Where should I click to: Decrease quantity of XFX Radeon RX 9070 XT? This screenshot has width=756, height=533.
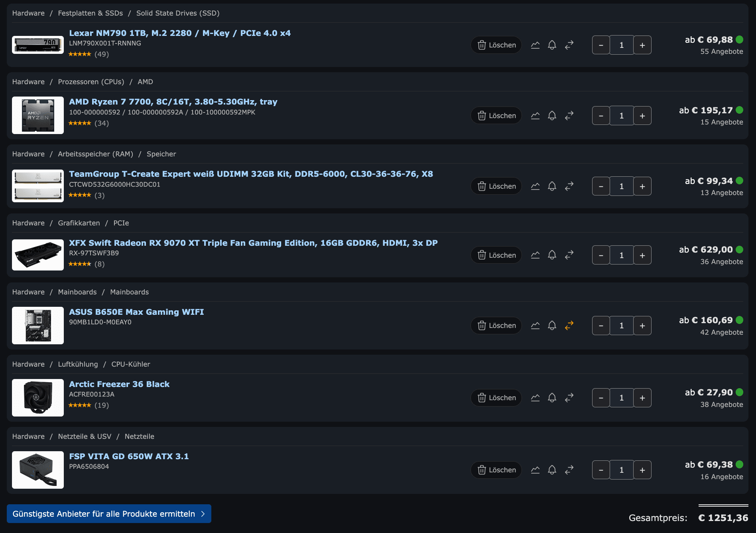601,255
